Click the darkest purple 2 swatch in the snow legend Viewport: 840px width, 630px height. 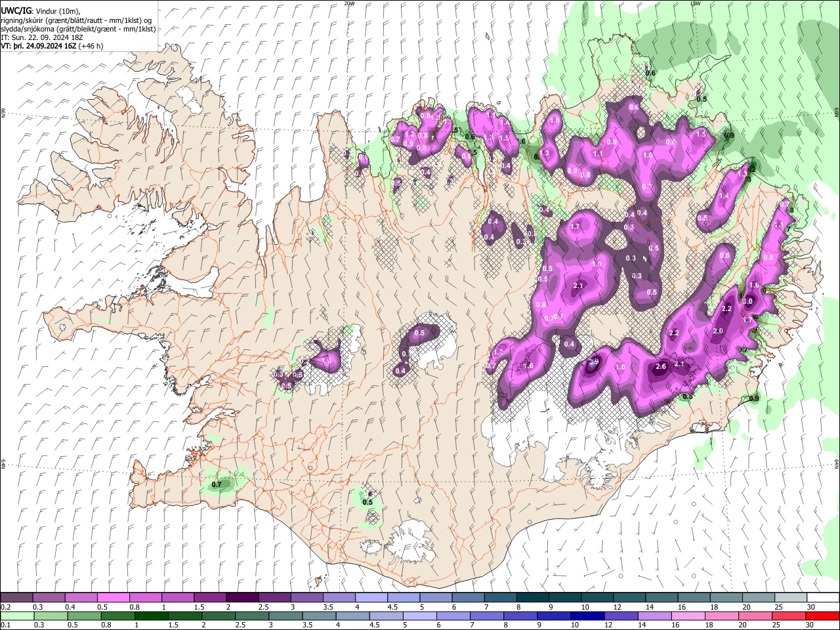pos(241,598)
